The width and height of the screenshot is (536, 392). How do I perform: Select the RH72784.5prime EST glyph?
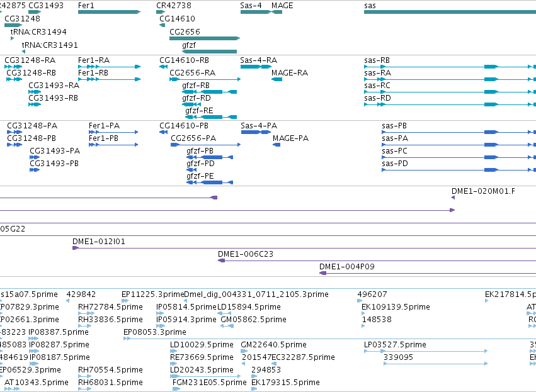point(86,313)
